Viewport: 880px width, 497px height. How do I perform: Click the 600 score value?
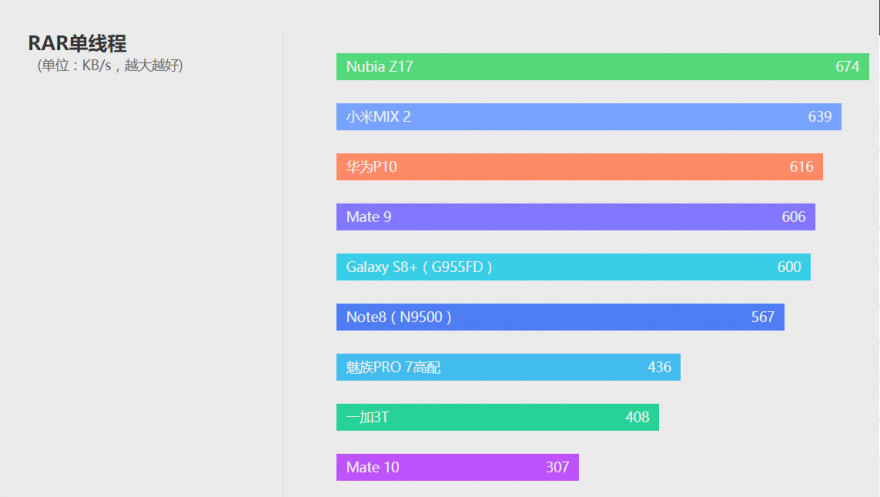[788, 267]
